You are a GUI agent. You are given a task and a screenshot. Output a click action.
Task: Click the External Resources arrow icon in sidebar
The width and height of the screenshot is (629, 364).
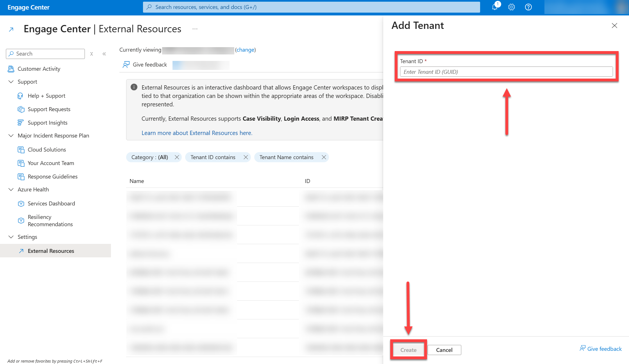pyautogui.click(x=21, y=251)
